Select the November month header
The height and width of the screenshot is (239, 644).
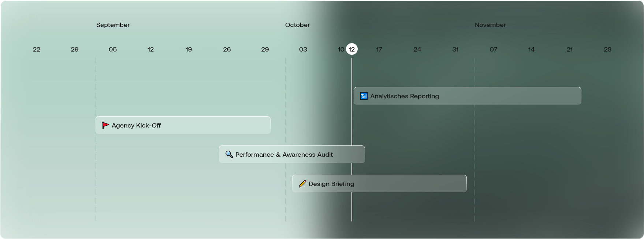pyautogui.click(x=490, y=25)
